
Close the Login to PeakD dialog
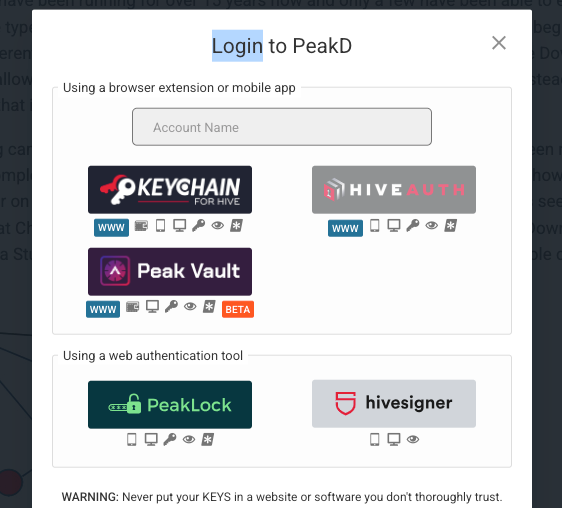(x=499, y=43)
